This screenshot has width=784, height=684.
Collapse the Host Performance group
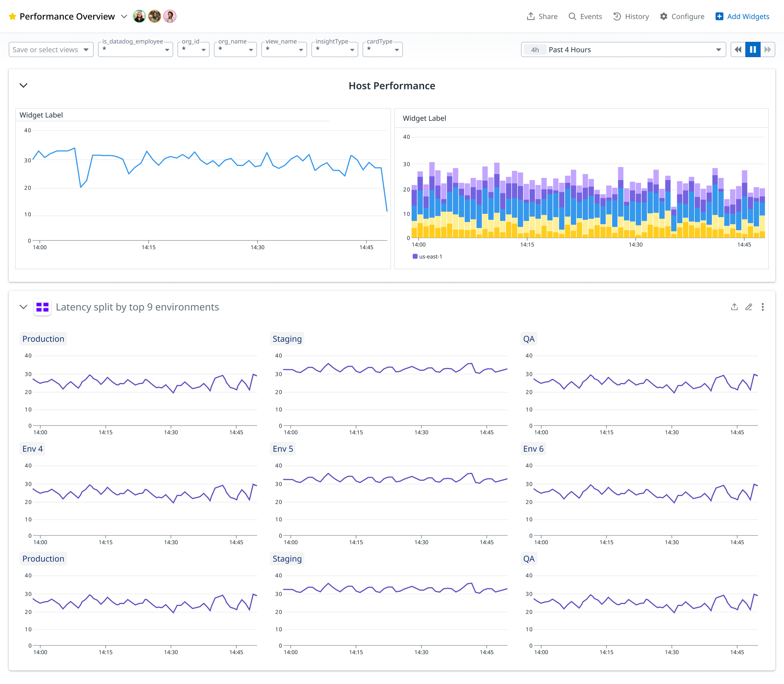pos(23,86)
